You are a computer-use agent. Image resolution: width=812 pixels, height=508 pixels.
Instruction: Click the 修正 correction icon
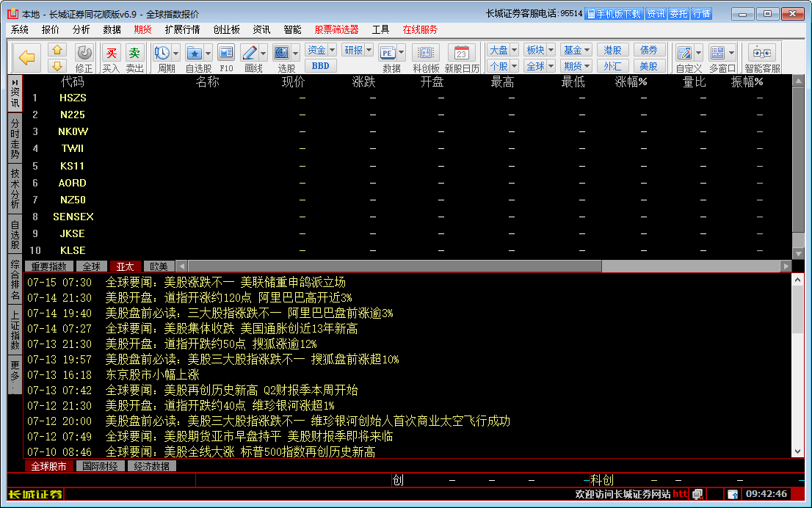[84, 53]
